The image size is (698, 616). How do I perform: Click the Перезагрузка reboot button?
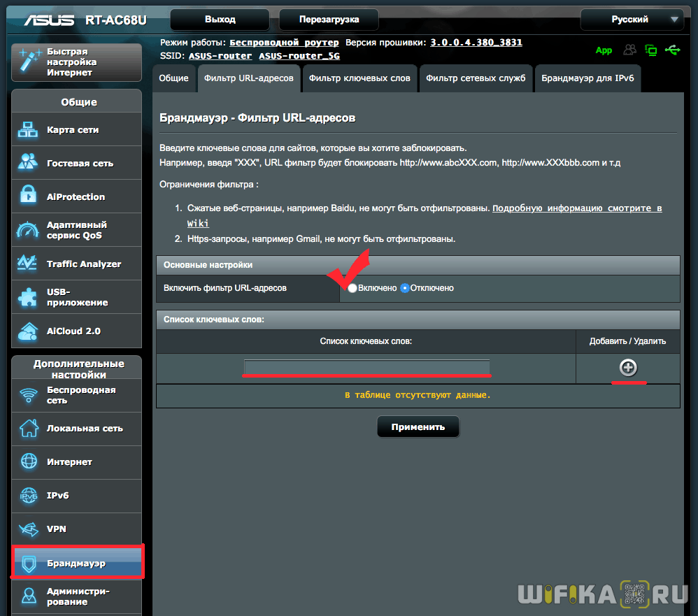329,20
